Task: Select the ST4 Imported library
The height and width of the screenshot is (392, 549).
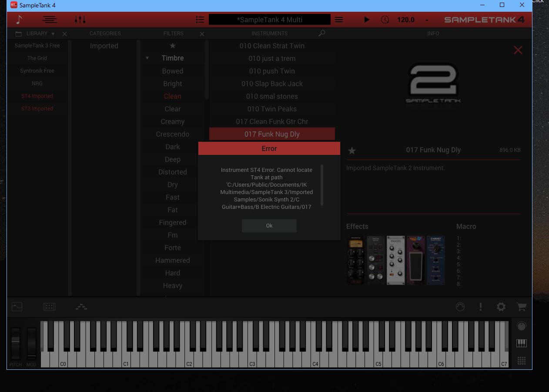Action: coord(37,96)
